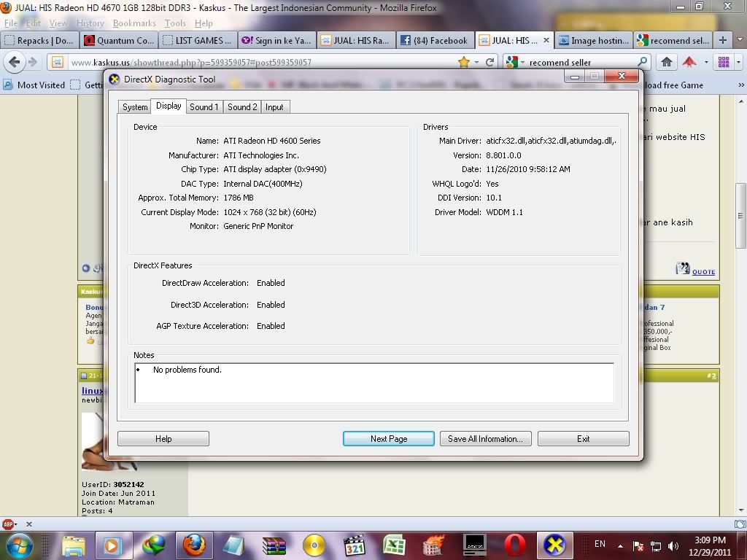
Task: Click the taskbar clock 3:09 PM
Action: click(709, 546)
